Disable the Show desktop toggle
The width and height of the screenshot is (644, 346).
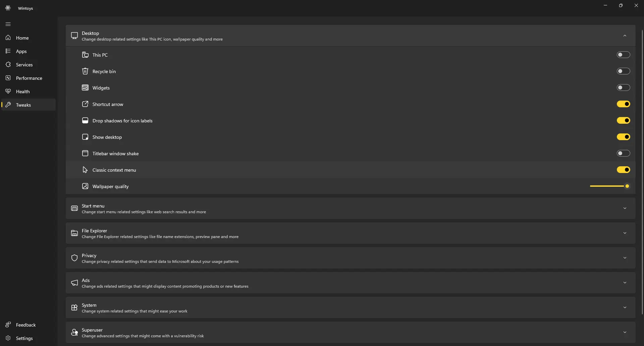623,137
